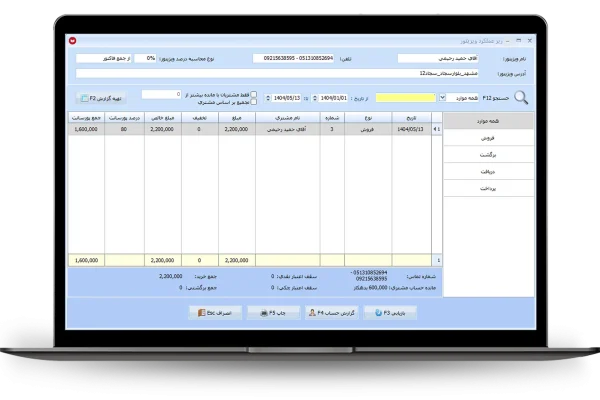Click the جمع پورسانت column header
The image size is (600, 400).
[x=86, y=118]
